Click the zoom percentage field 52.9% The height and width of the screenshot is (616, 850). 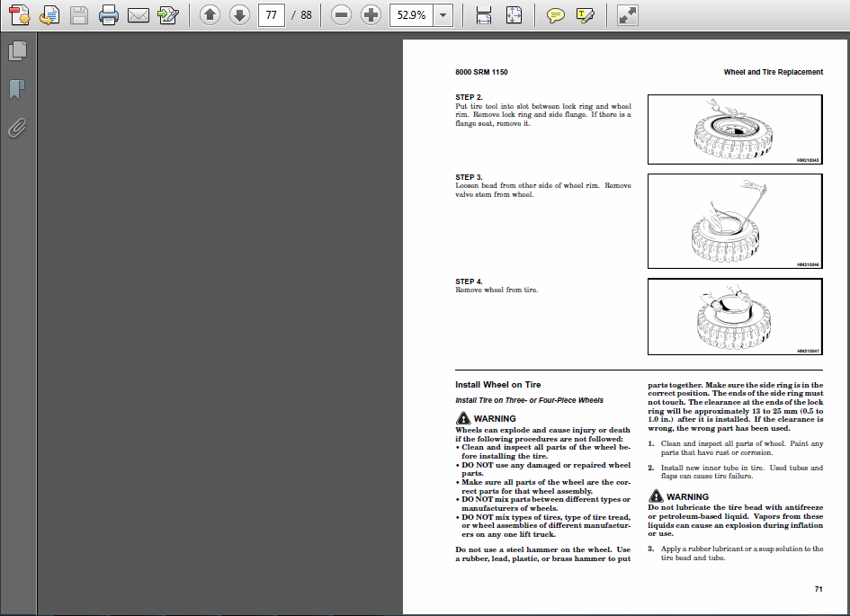(411, 15)
